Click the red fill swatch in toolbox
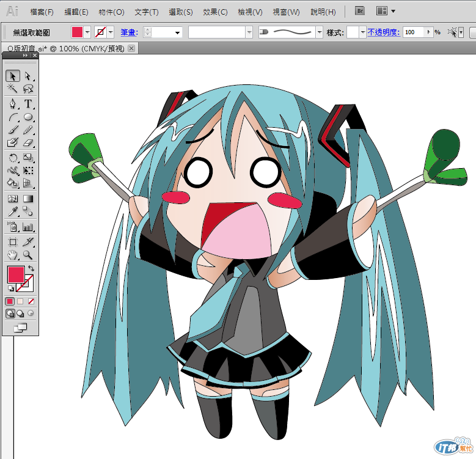Screen dimensions: 476x459 [x=16, y=274]
